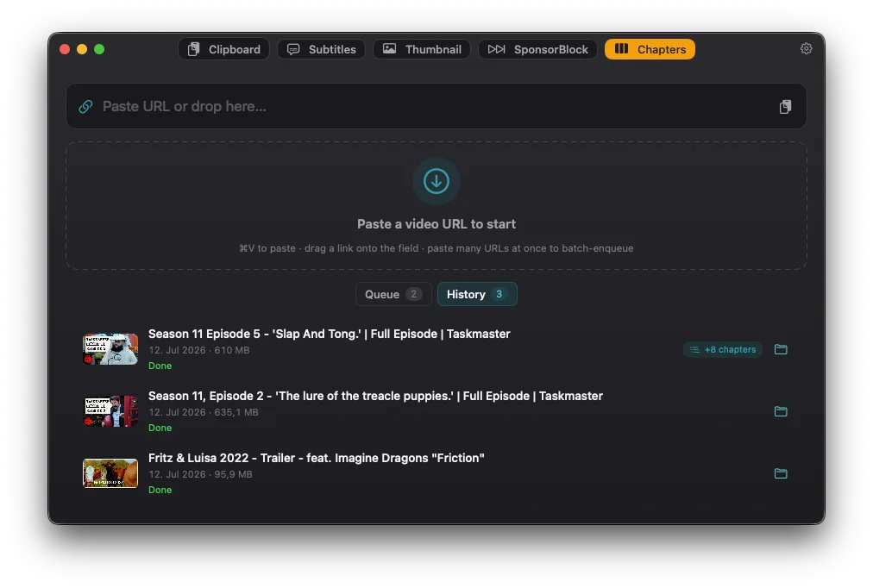The width and height of the screenshot is (873, 588).
Task: Click the Paste URL input field
Action: pos(436,106)
